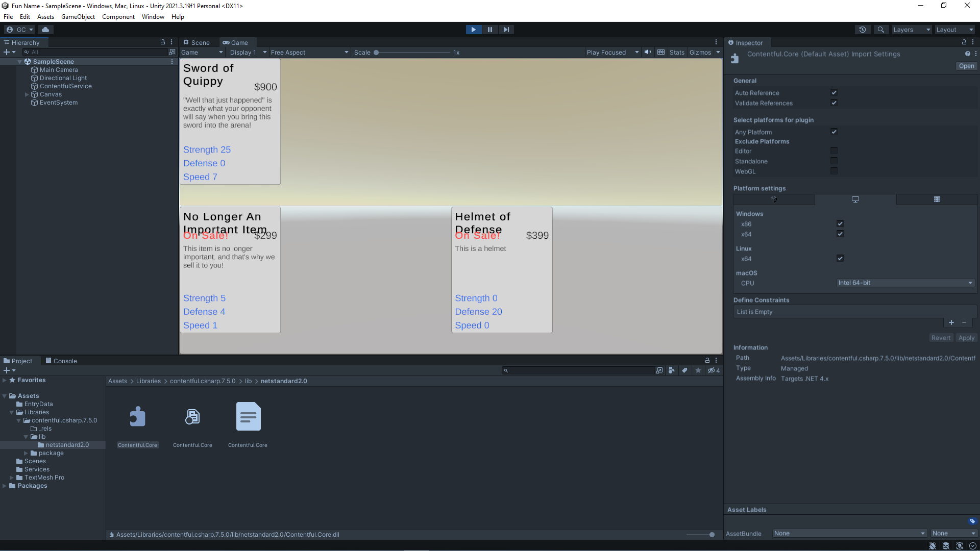
Task: Click the filter by label tag icon
Action: point(684,370)
